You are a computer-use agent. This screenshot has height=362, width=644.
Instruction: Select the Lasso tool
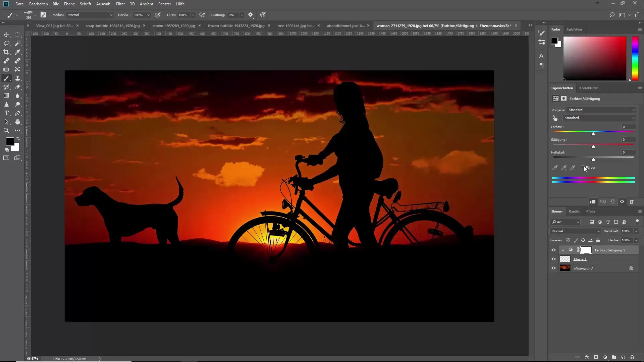point(6,43)
